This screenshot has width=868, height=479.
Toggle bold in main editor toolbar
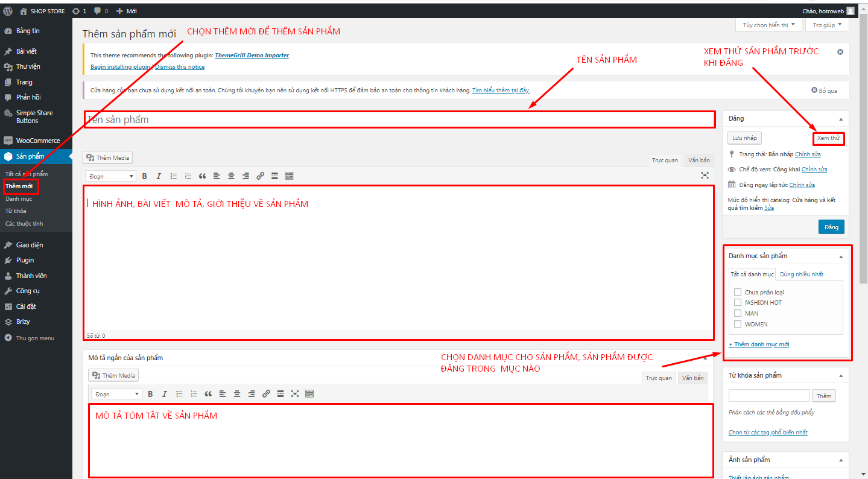(x=144, y=176)
